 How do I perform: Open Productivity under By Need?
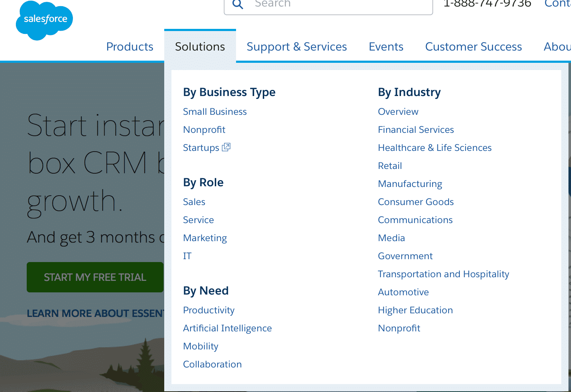209,310
